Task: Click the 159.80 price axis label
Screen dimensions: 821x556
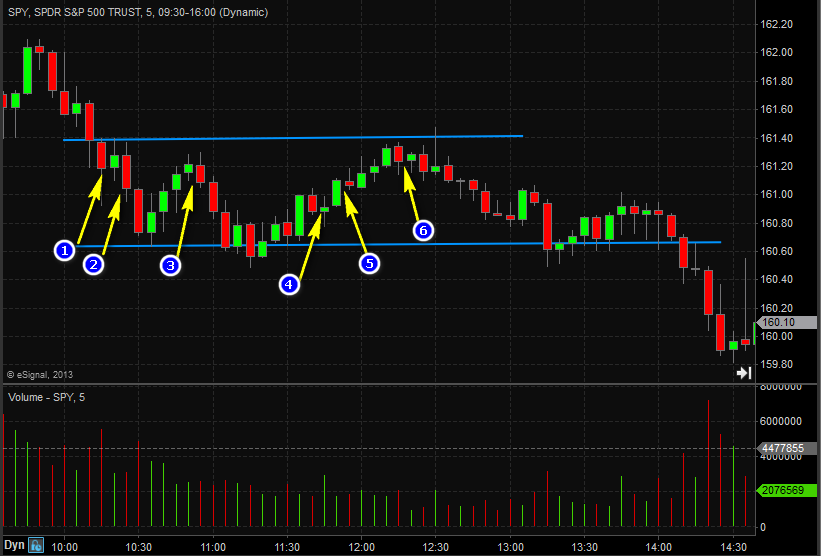Action: click(x=776, y=364)
